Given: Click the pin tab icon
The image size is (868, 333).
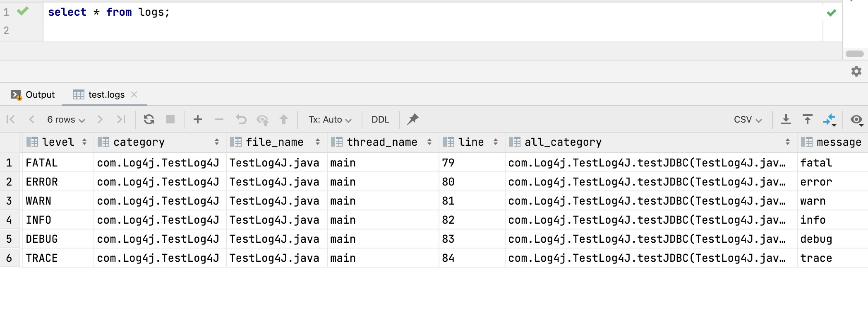Looking at the screenshot, I should 412,120.
